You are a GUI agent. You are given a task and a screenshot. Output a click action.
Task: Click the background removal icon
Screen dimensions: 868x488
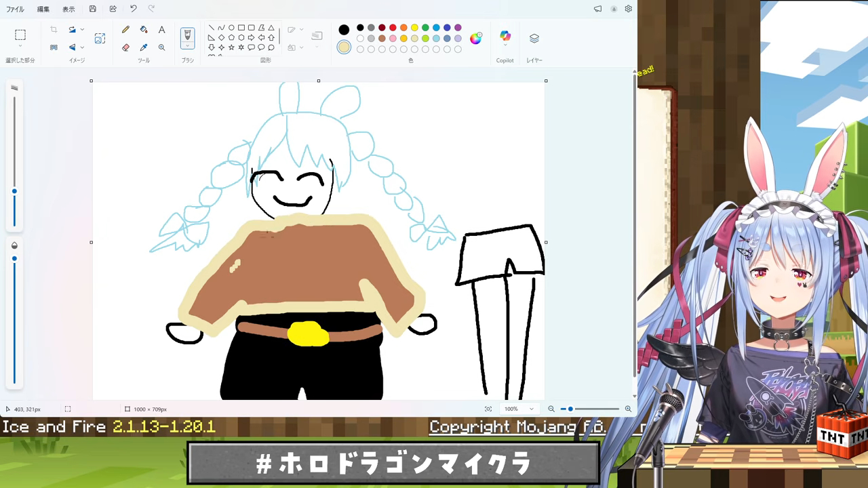click(x=54, y=47)
